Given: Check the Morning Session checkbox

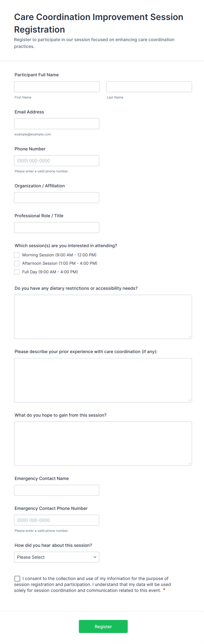Looking at the screenshot, I should [17, 255].
